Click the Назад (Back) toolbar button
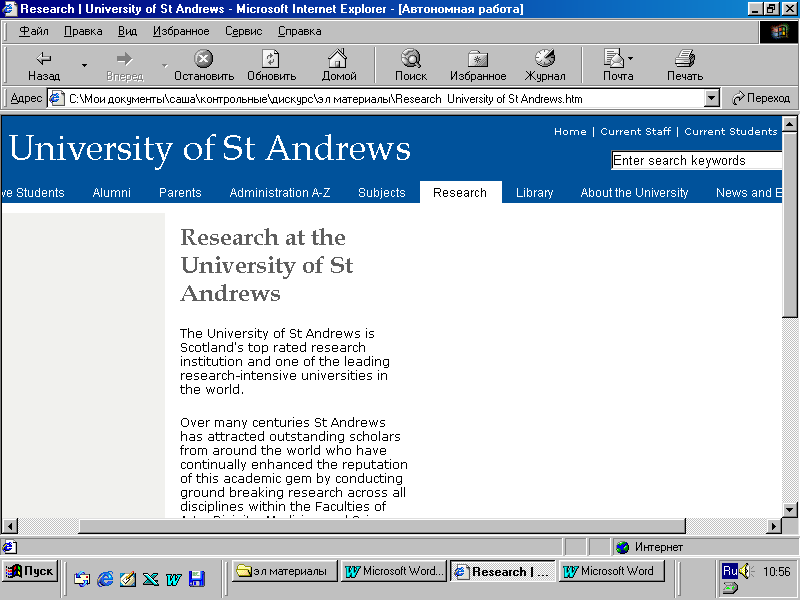Viewport: 800px width, 600px height. [43, 66]
